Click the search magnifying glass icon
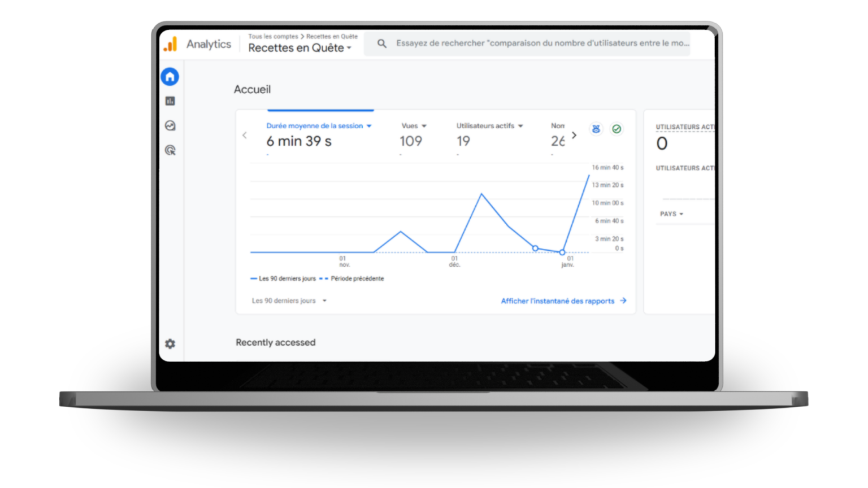 pyautogui.click(x=382, y=43)
